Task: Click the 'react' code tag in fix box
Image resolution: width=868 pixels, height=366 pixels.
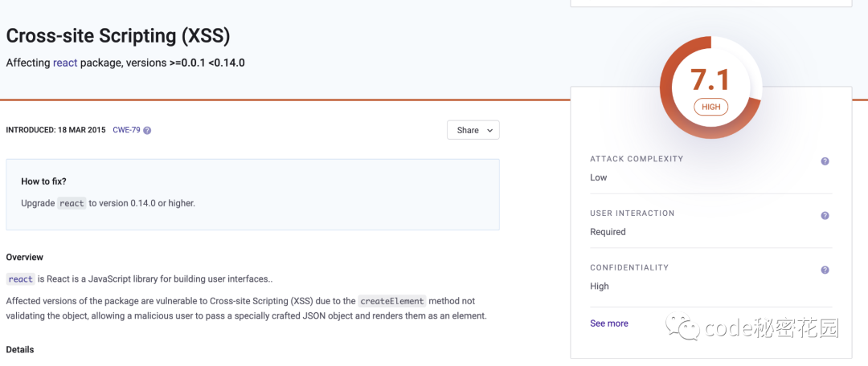Action: [72, 203]
